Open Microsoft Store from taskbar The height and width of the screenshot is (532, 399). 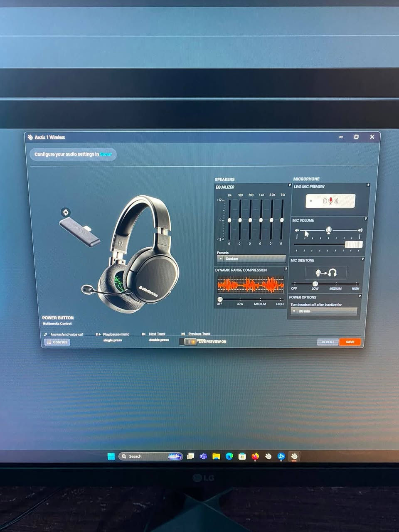tap(242, 456)
